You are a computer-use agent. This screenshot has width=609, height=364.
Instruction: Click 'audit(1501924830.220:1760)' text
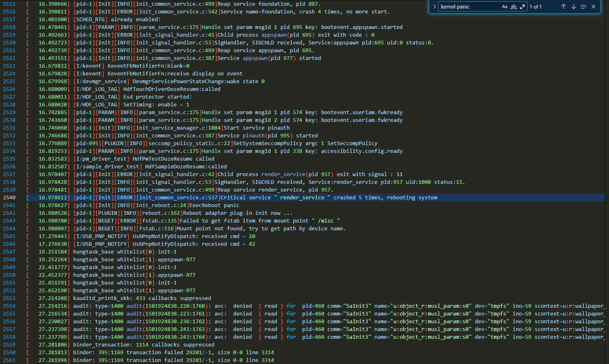[169, 306]
